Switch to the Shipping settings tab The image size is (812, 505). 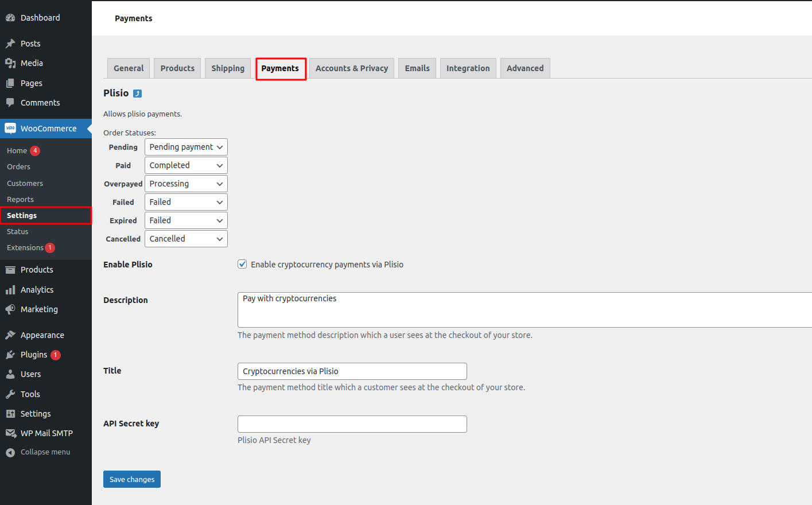(x=228, y=68)
